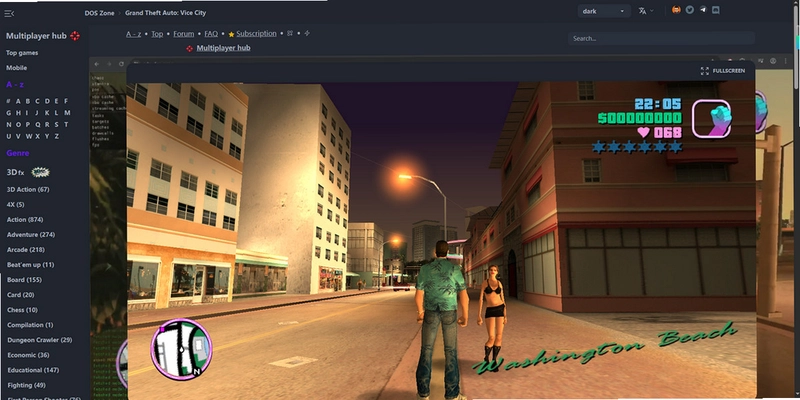800x400 pixels.
Task: Click letter N in alphabet index
Action: [8, 124]
